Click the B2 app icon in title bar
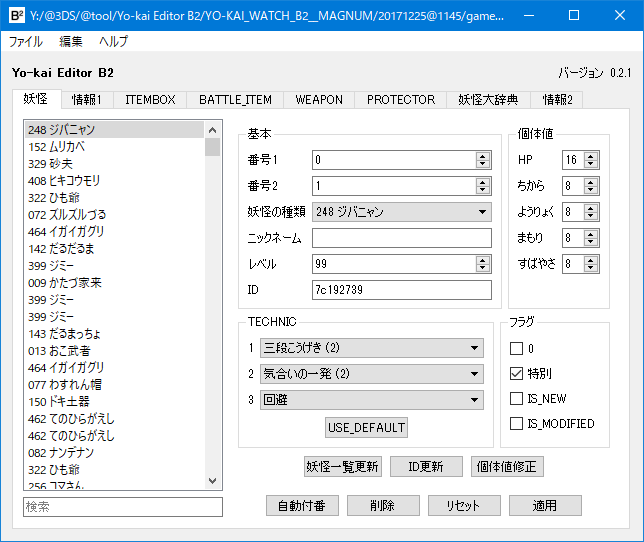This screenshot has width=644, height=542. click(x=16, y=16)
